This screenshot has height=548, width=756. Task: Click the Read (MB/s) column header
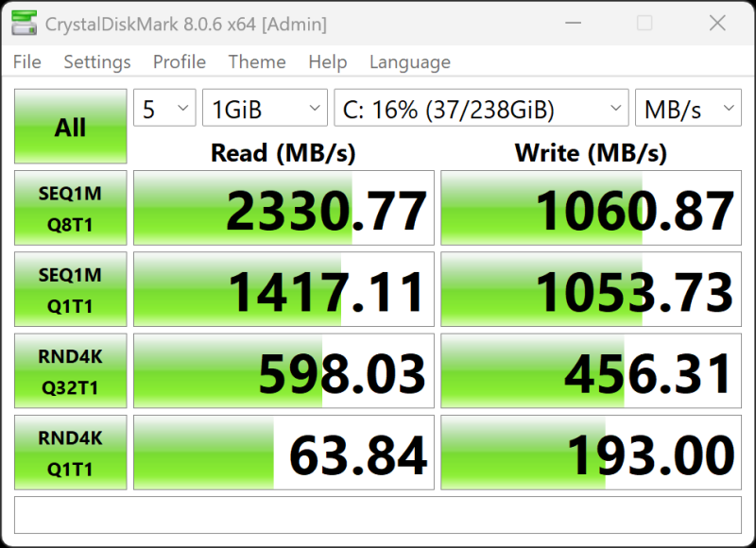tap(283, 153)
